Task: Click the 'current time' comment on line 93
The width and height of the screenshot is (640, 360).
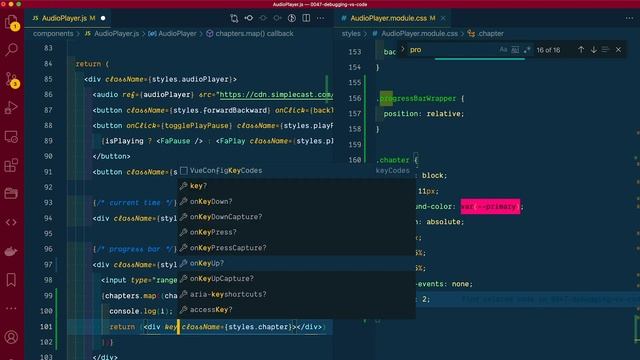Action: [x=135, y=203]
